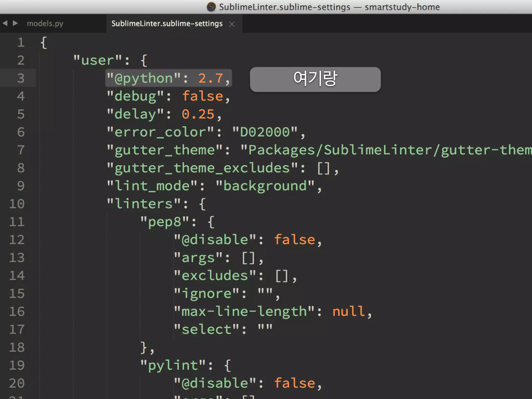Click line number 10 in gutter

[x=17, y=204]
